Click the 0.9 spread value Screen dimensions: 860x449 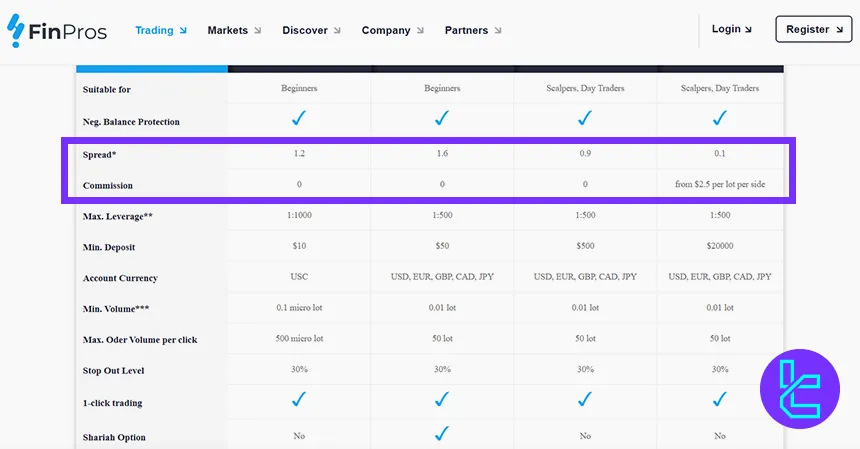(585, 154)
